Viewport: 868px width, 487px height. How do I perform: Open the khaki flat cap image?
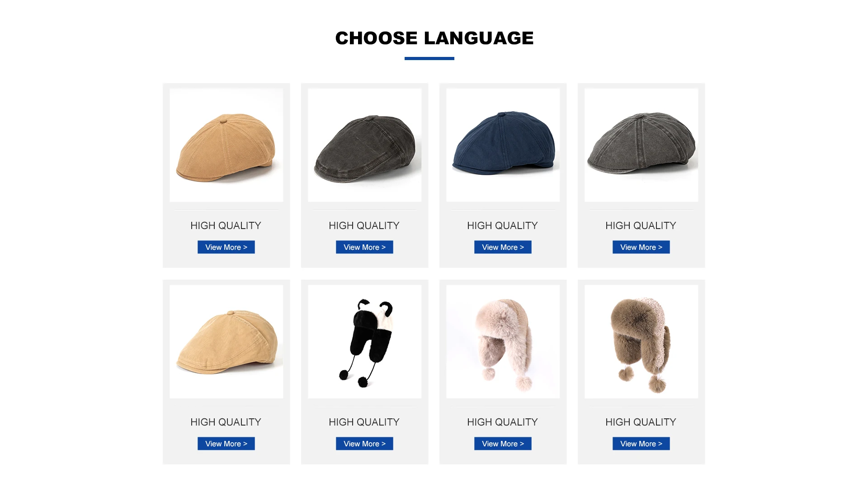tap(226, 342)
